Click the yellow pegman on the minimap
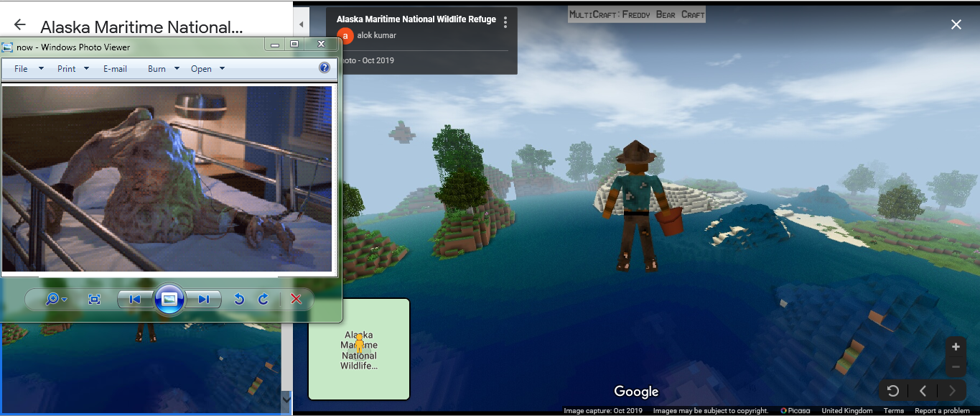 [360, 343]
